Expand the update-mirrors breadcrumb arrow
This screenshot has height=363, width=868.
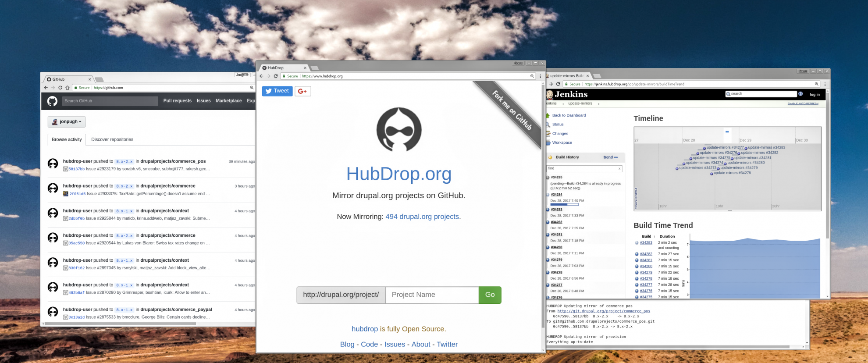point(598,104)
